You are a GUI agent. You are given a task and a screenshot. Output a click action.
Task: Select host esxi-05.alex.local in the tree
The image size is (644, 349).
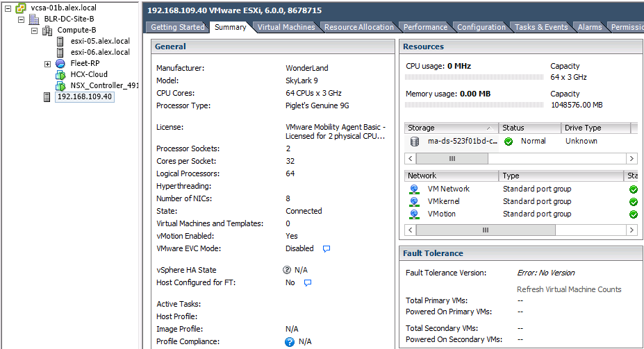[100, 42]
